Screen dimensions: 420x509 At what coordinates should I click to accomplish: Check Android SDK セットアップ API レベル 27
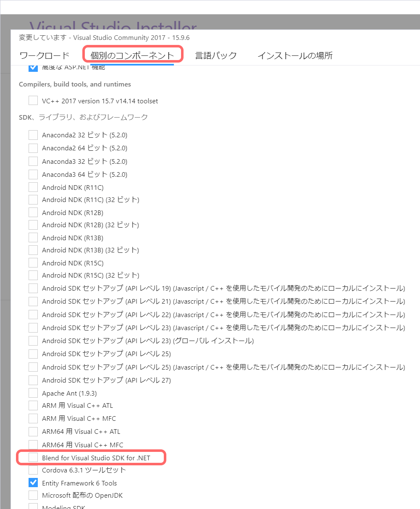[x=33, y=380]
